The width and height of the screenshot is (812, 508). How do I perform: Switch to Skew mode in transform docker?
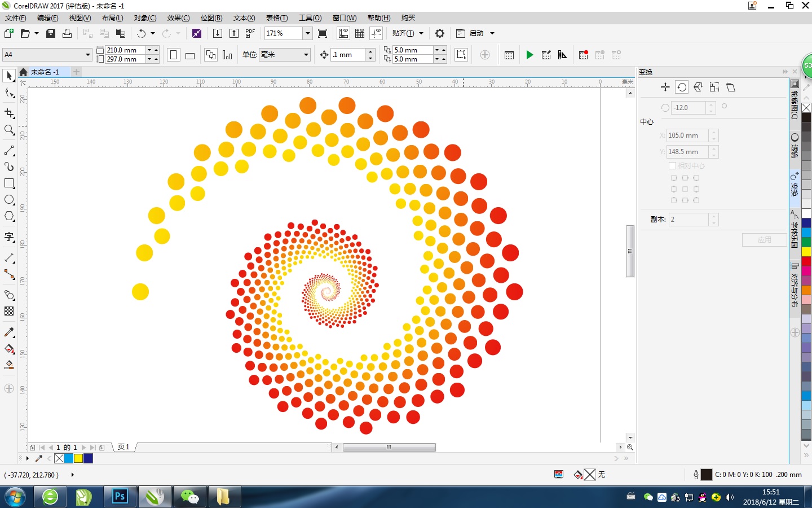pyautogui.click(x=731, y=87)
